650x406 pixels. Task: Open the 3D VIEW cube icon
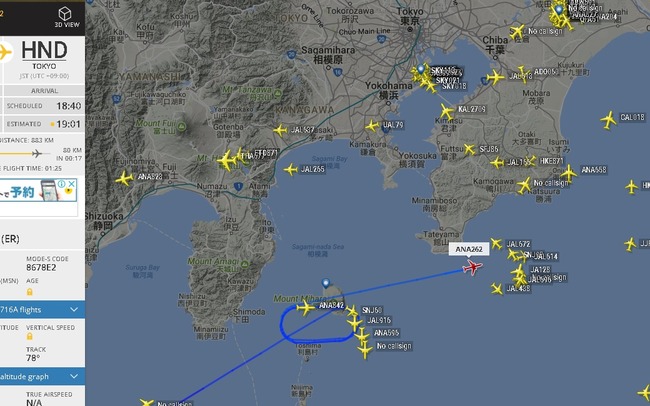[x=65, y=14]
